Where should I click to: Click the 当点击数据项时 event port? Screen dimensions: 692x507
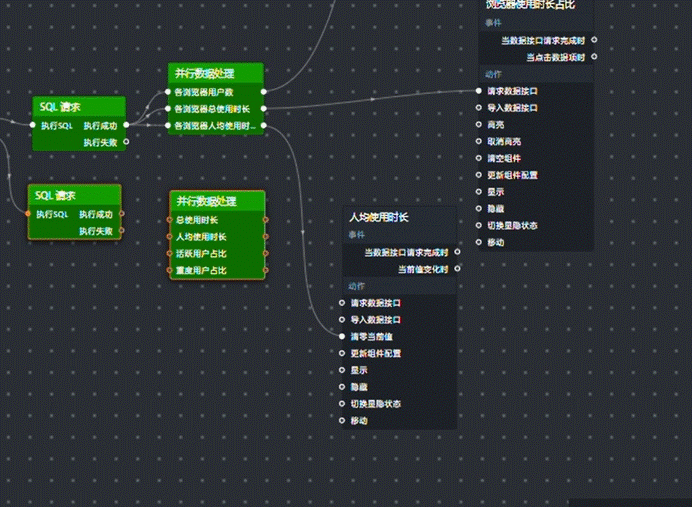[594, 56]
